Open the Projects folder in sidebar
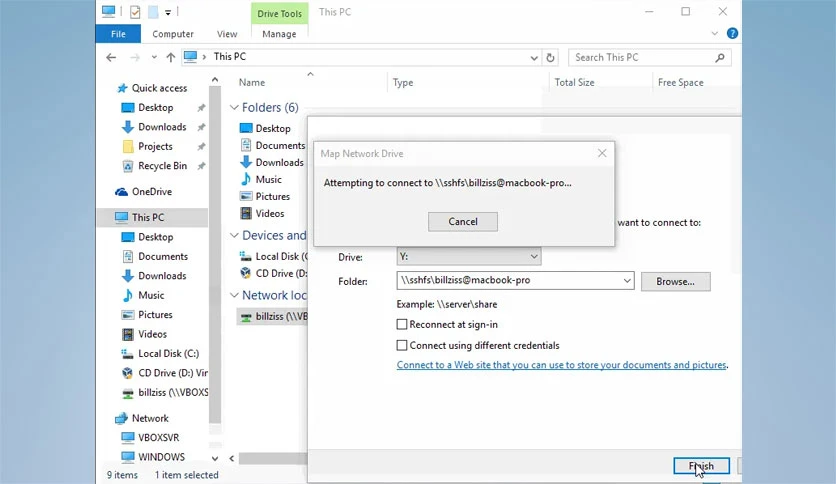The height and width of the screenshot is (484, 836). tap(155, 146)
